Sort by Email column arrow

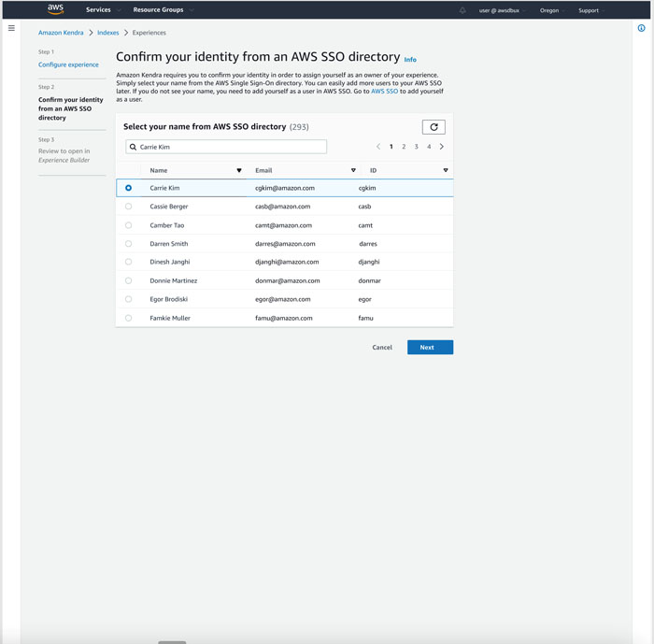tap(353, 170)
